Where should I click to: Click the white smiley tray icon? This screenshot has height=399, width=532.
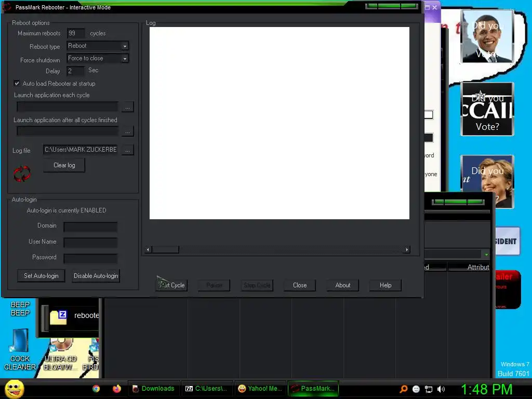tap(416, 389)
